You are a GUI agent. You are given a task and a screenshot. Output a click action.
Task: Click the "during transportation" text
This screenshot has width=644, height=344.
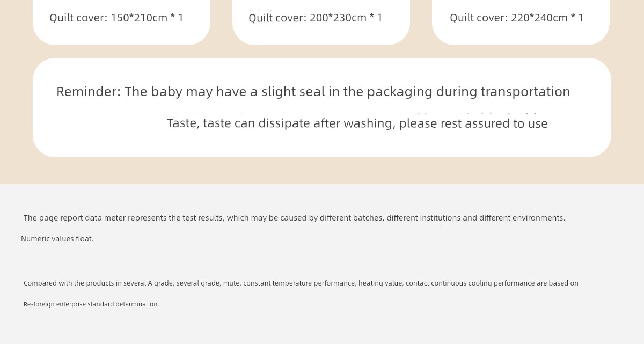click(x=503, y=92)
